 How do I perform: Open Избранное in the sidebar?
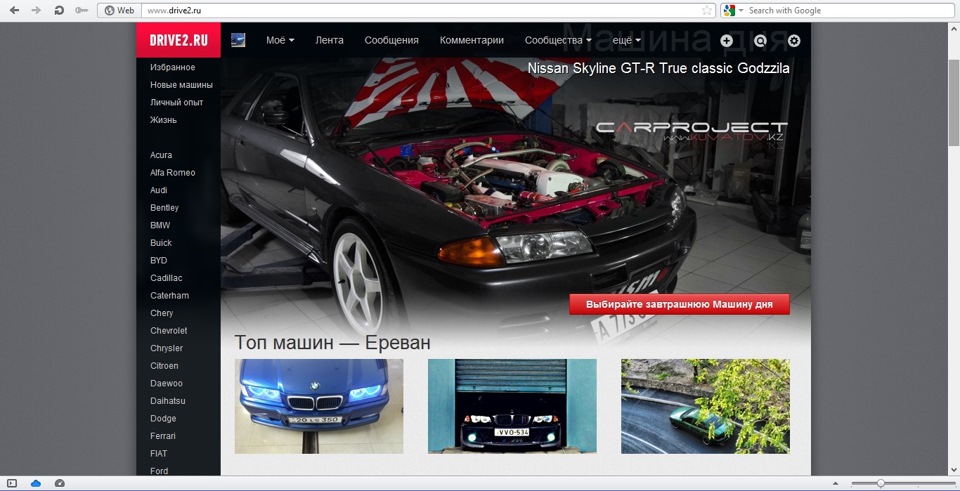pyautogui.click(x=173, y=67)
